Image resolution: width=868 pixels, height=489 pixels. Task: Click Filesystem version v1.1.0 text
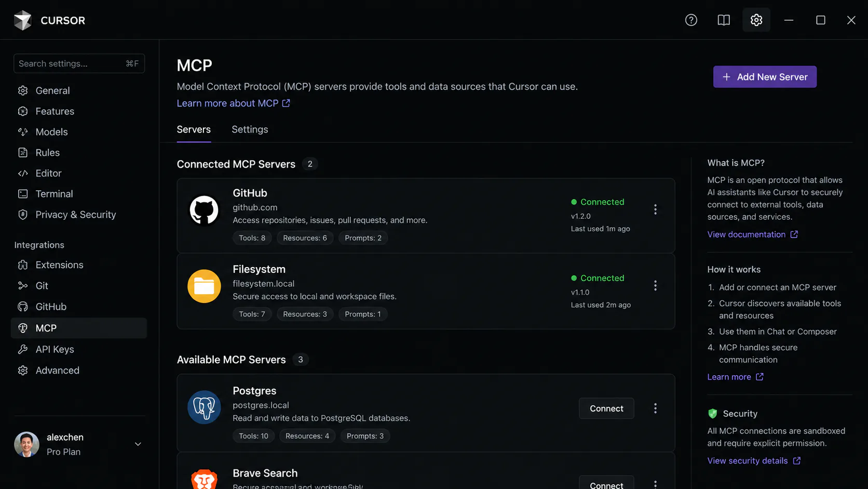click(580, 293)
